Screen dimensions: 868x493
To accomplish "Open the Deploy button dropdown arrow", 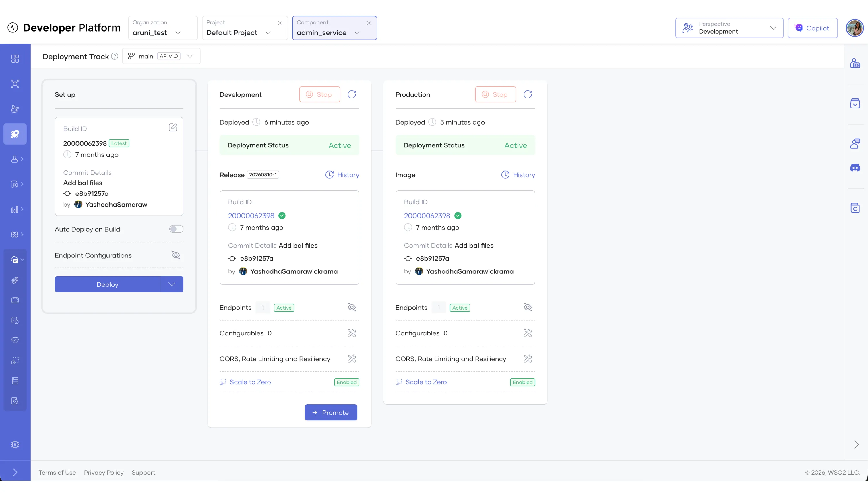I will coord(171,284).
